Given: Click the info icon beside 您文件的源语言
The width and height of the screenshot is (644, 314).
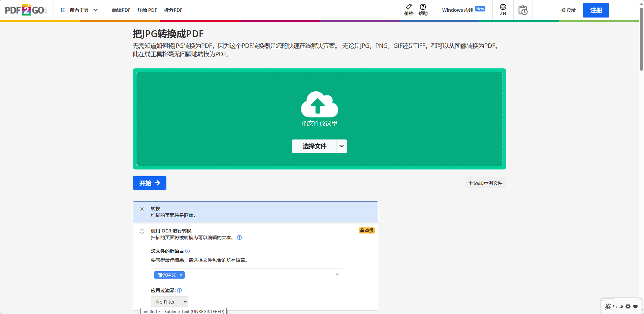Looking at the screenshot, I should tap(188, 251).
